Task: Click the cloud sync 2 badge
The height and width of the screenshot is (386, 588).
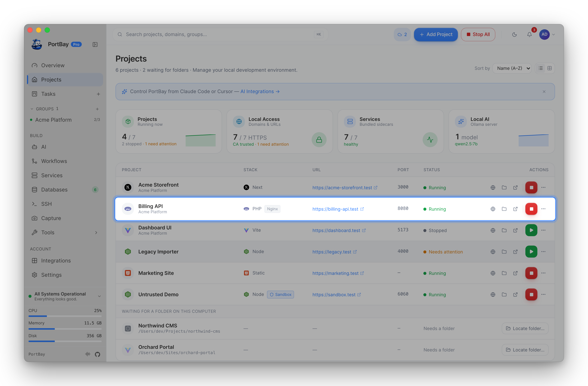Action: (402, 35)
